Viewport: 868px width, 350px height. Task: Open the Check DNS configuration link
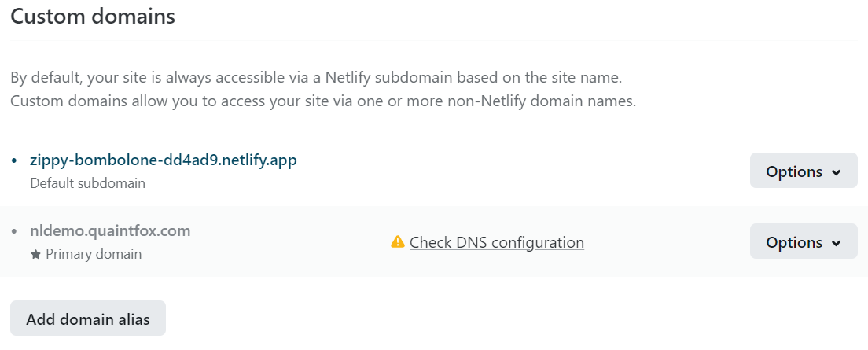(496, 242)
